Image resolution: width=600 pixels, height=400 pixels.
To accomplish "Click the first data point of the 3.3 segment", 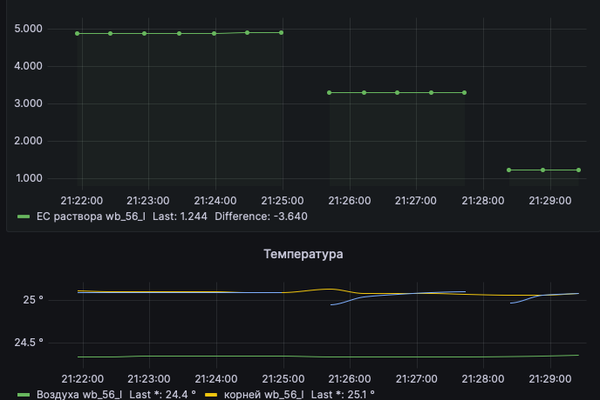I will click(330, 92).
